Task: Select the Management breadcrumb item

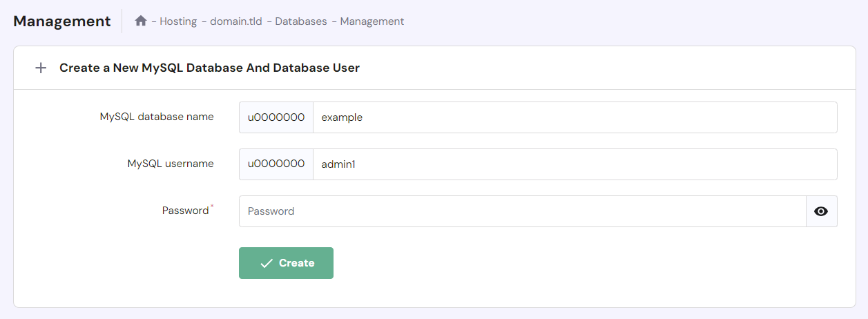Action: pos(372,21)
